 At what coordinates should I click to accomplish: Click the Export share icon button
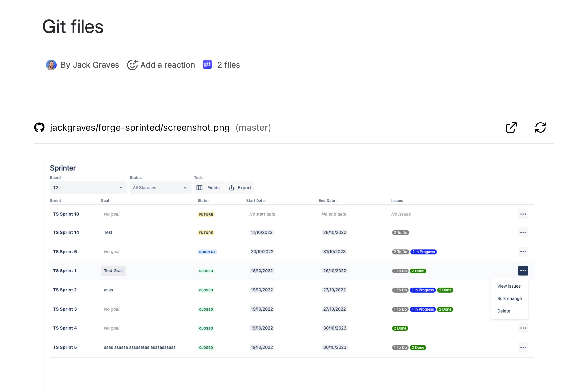tap(232, 187)
